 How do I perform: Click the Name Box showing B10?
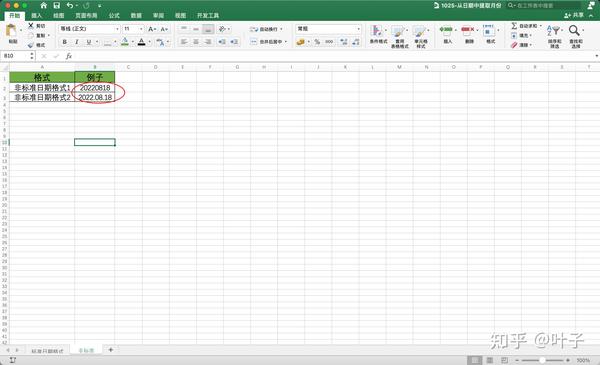click(x=15, y=56)
